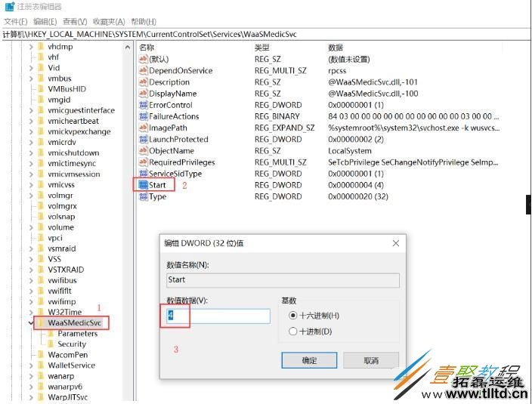Image resolution: width=532 pixels, height=404 pixels.
Task: Click the 数据 column header
Action: click(x=336, y=48)
